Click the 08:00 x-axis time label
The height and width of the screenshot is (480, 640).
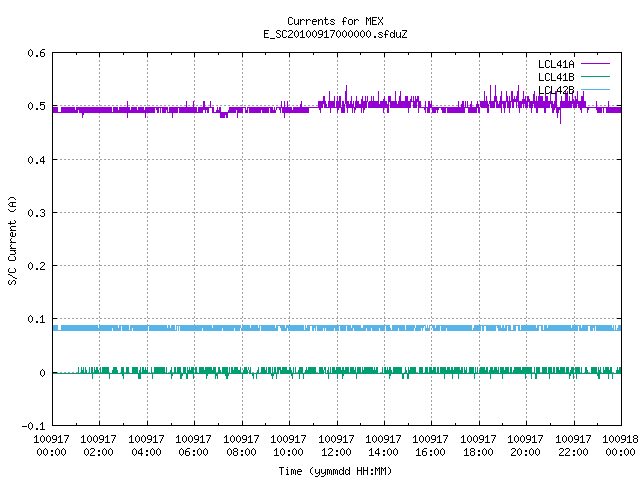241,452
